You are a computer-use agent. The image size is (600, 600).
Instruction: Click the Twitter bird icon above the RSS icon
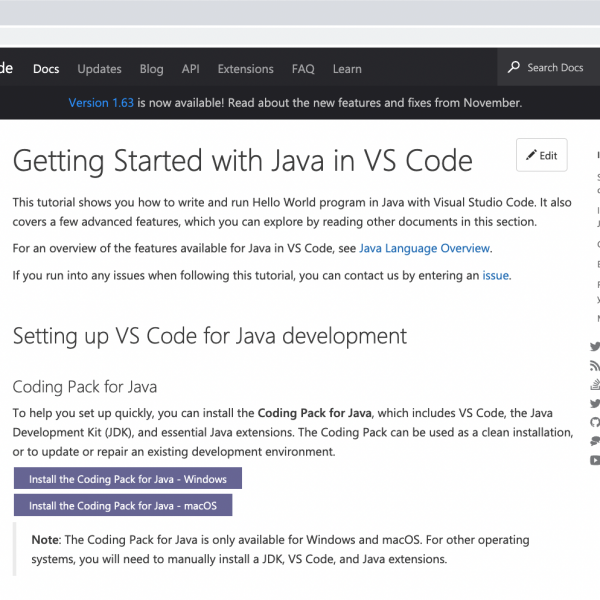tap(596, 347)
